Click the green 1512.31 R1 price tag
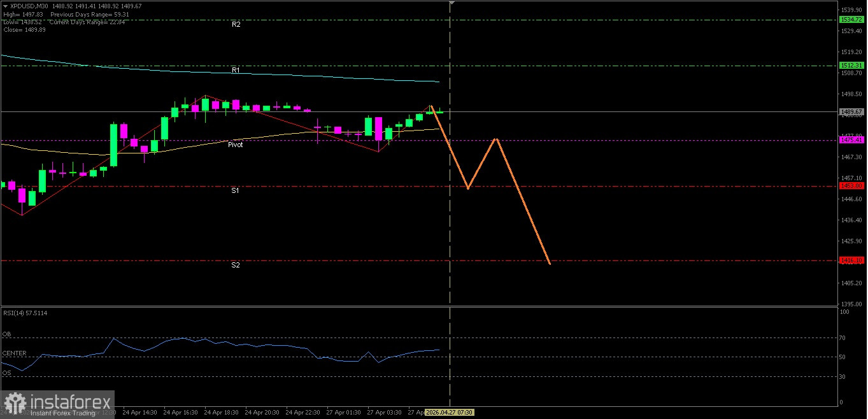Screen dimensions: 868x419 pos(851,66)
